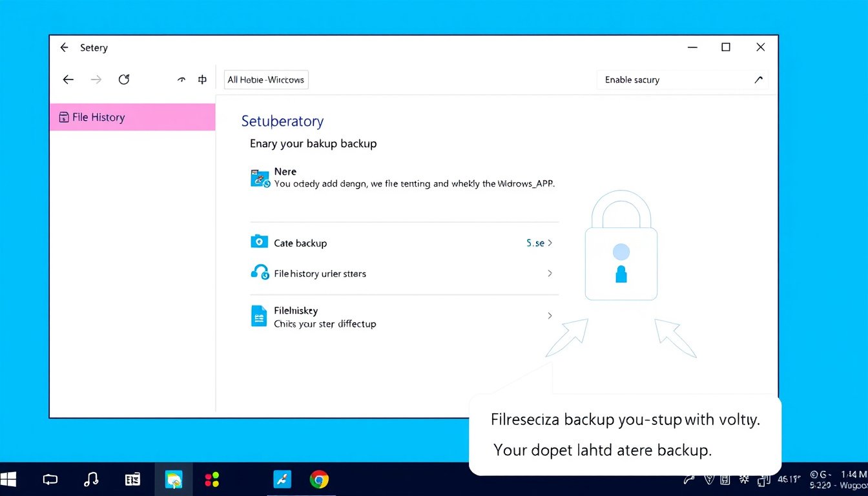868x496 pixels.
Task: Open the Windows Start button
Action: point(9,479)
